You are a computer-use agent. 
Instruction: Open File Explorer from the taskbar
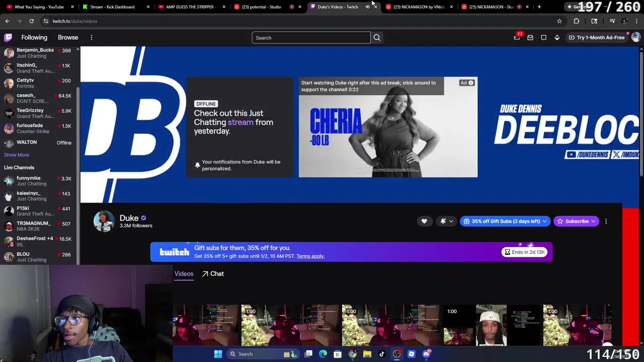pos(367,354)
